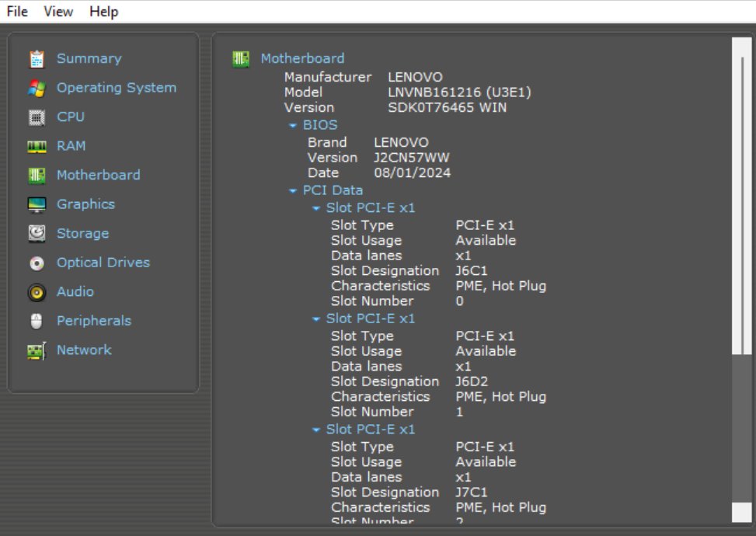Click the Manufacturer label
Image resolution: width=756 pixels, height=536 pixels.
point(328,77)
